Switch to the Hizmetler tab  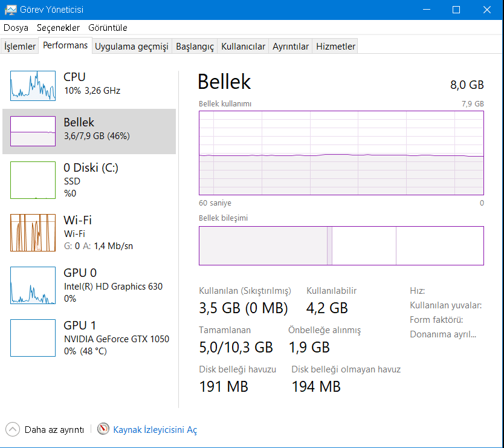click(335, 47)
